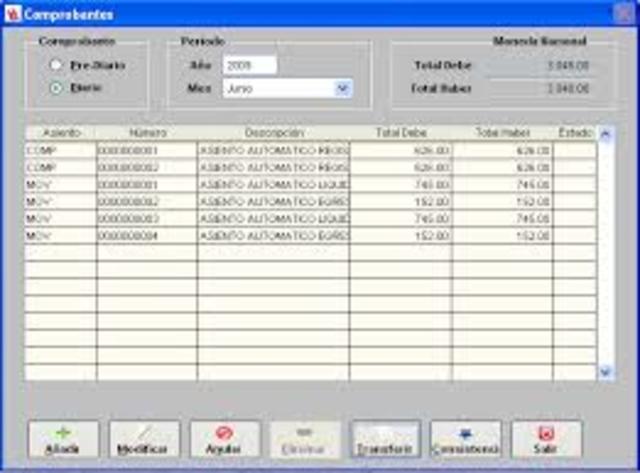The width and height of the screenshot is (640, 473).
Task: Click the Salir exit button
Action: [x=546, y=439]
